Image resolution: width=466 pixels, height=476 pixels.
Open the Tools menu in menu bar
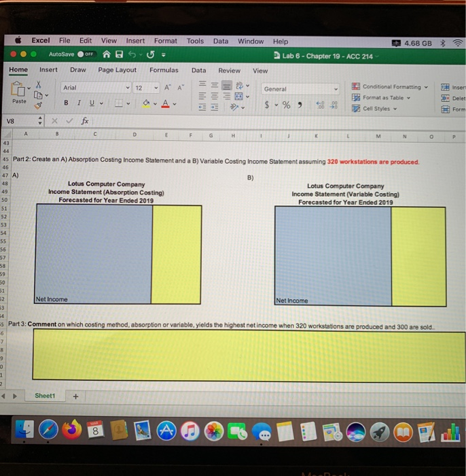coord(195,41)
